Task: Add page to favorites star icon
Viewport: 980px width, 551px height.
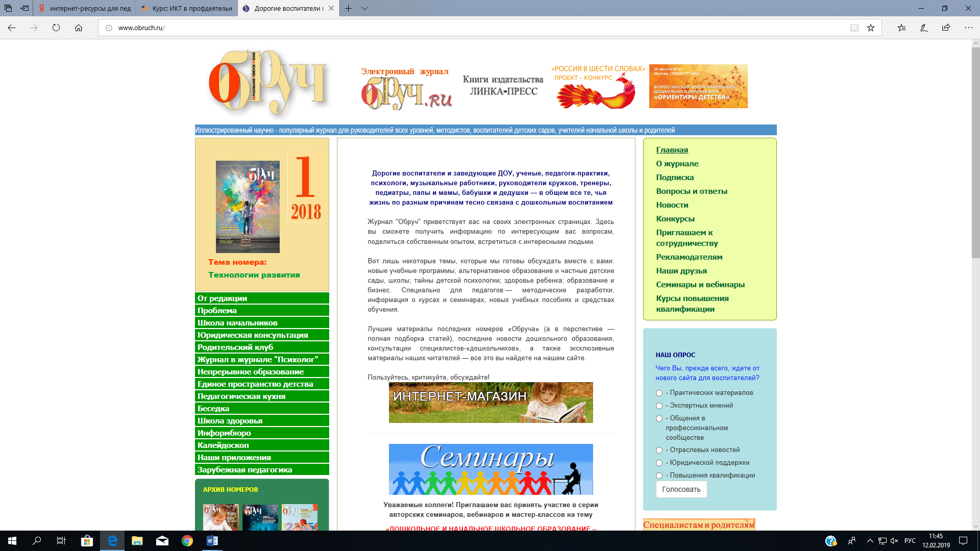Action: tap(871, 28)
